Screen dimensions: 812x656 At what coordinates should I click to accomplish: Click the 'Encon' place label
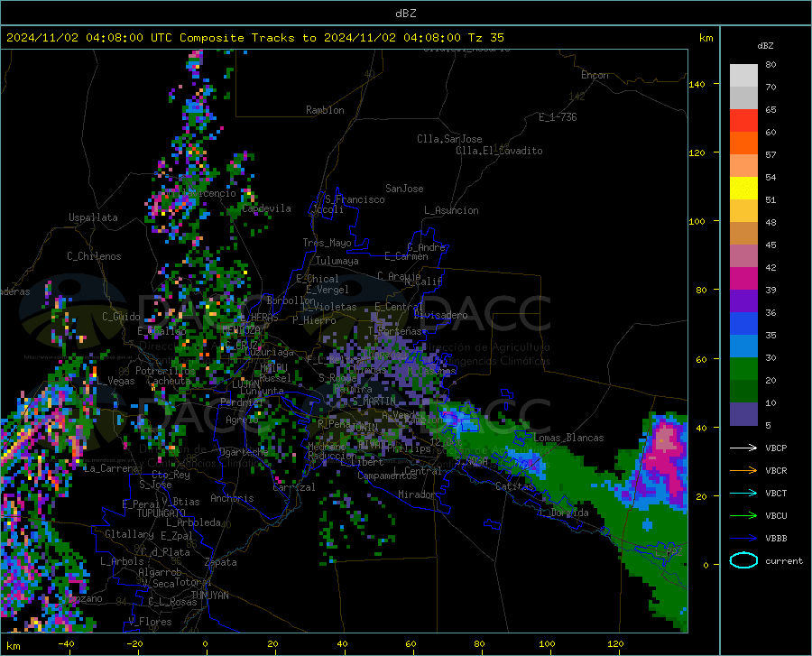pos(595,75)
